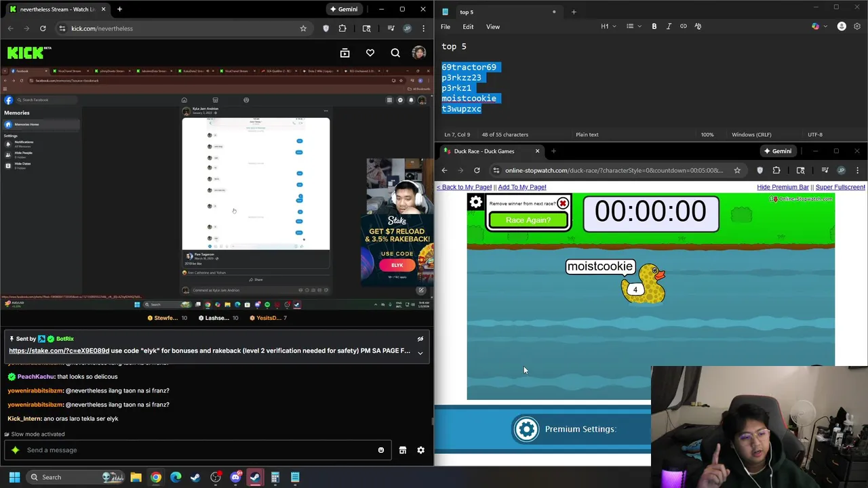The width and height of the screenshot is (868, 488).
Task: Open File Explorer from taskbar
Action: [136, 477]
